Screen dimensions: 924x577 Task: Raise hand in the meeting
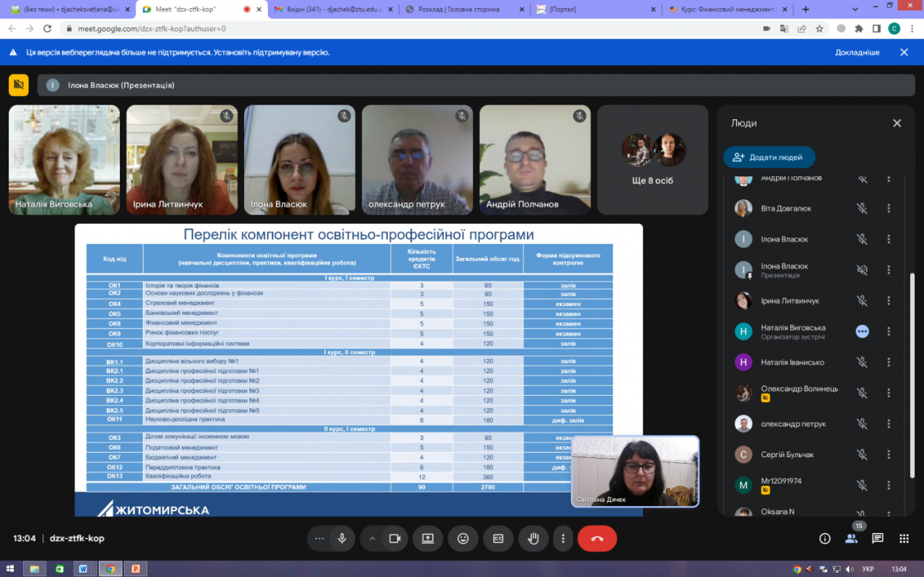point(533,539)
